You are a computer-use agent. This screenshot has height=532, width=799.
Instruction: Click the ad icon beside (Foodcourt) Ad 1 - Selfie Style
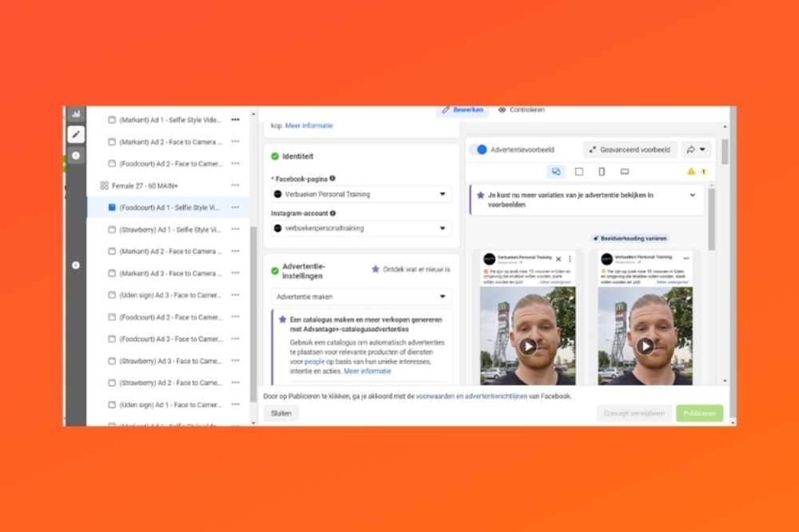112,208
